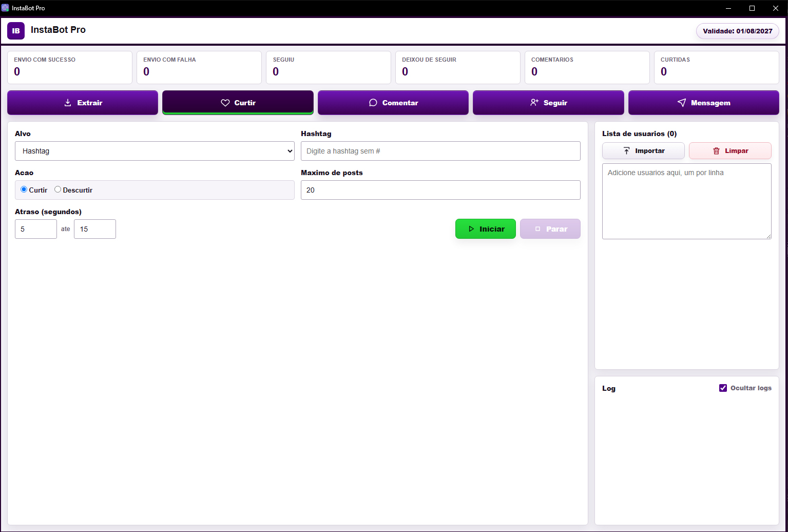Click the Comentarios counter card

[587, 67]
